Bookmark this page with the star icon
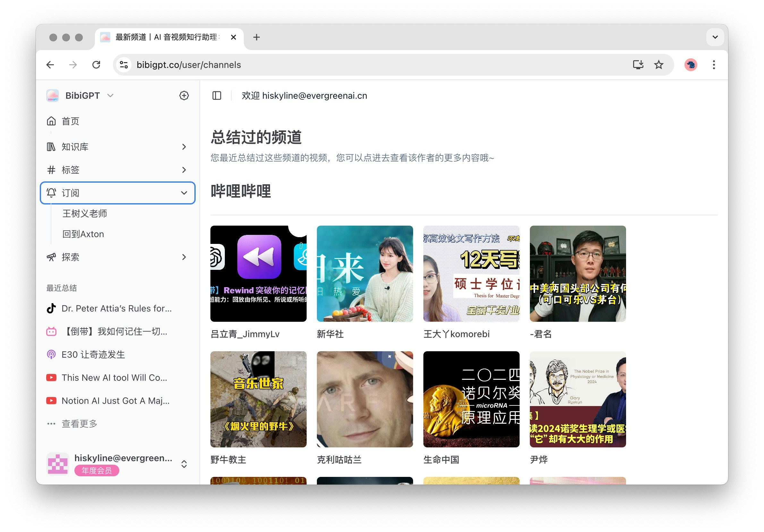The height and width of the screenshot is (532, 764). tap(658, 65)
